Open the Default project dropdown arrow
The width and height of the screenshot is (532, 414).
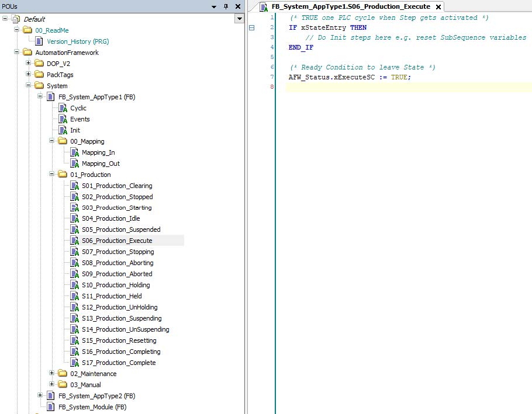[x=239, y=19]
